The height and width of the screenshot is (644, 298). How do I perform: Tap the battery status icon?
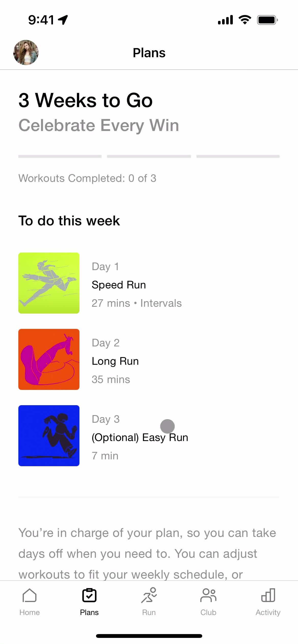pos(267,20)
